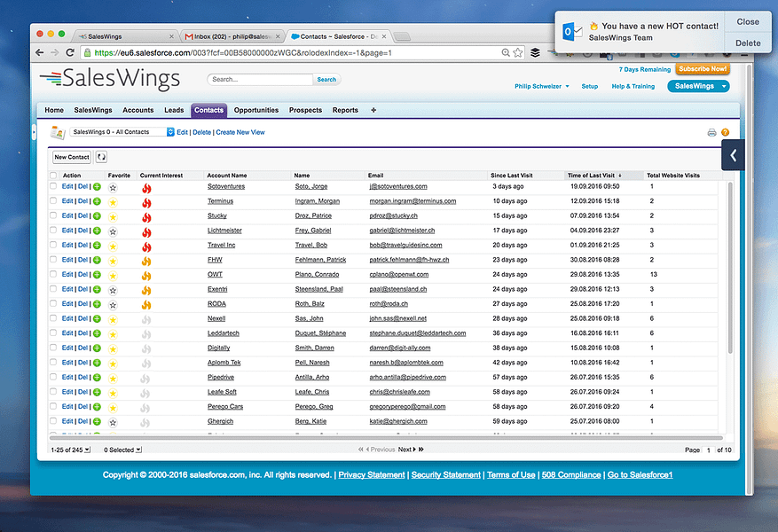The image size is (778, 532).
Task: Click the horizontal scrollbar below contacts table
Action: coord(386,438)
